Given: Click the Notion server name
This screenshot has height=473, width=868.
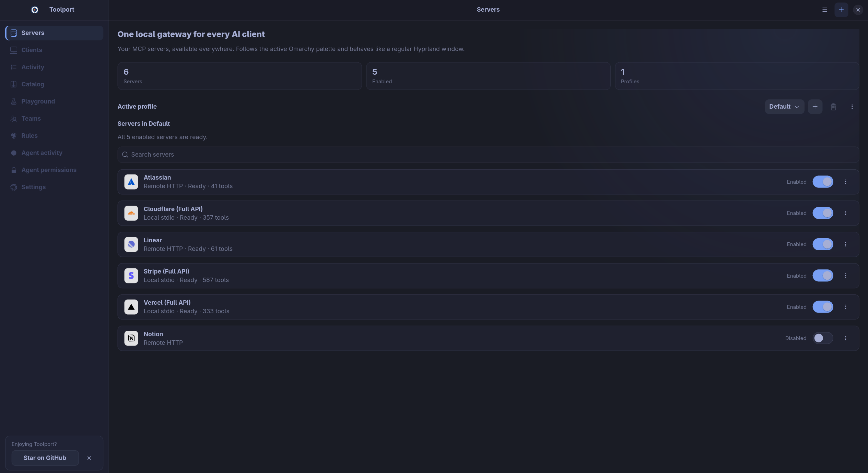Looking at the screenshot, I should (153, 334).
